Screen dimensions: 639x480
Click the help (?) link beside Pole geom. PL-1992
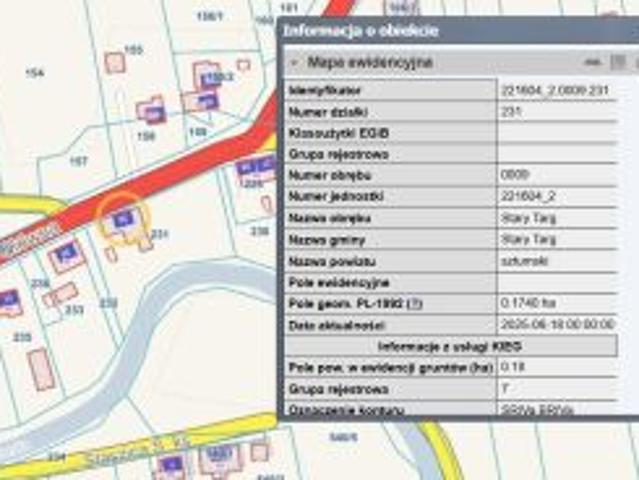click(x=415, y=304)
